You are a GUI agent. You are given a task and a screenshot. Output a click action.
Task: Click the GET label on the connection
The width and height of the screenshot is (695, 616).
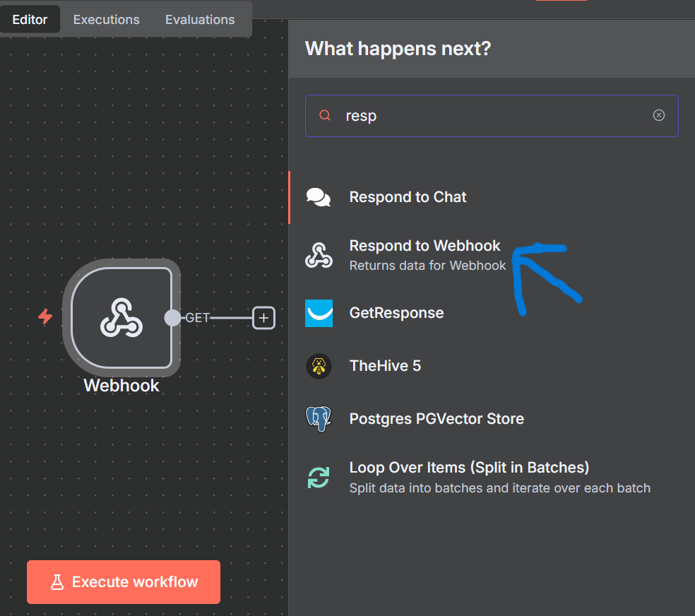(x=197, y=318)
